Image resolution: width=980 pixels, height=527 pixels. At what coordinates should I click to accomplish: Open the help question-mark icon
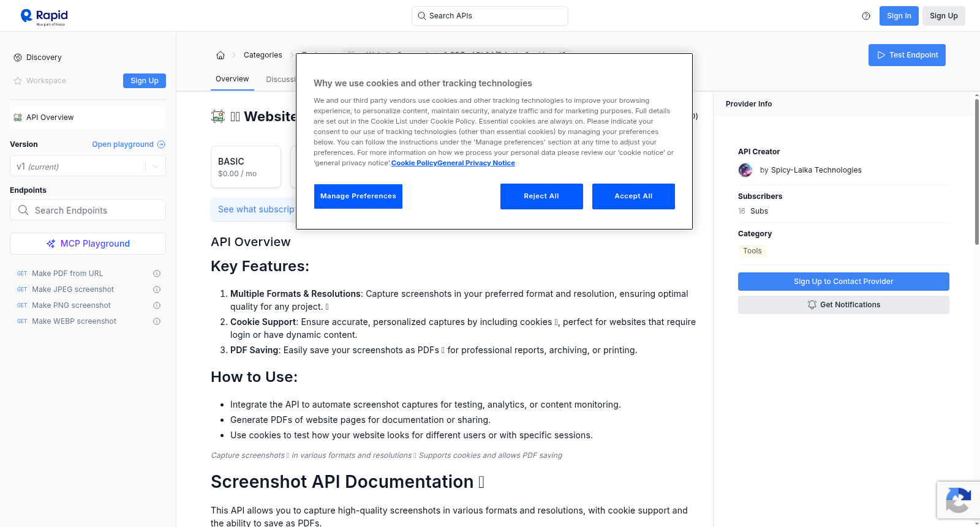coord(866,16)
